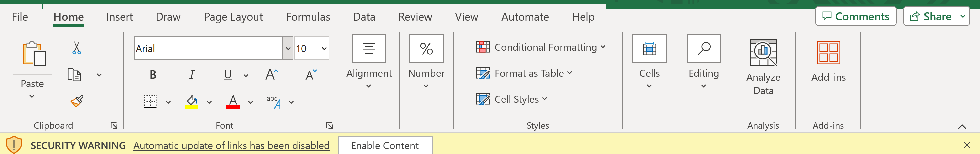Image resolution: width=980 pixels, height=154 pixels.
Task: Apply the yellow fill color swatch
Action: tap(192, 102)
